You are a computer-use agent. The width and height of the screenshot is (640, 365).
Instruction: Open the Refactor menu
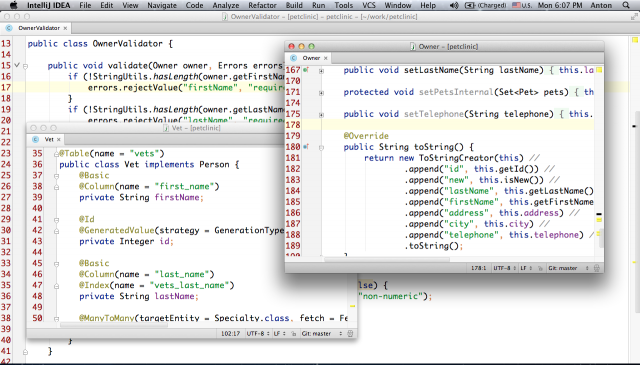tap(262, 5)
